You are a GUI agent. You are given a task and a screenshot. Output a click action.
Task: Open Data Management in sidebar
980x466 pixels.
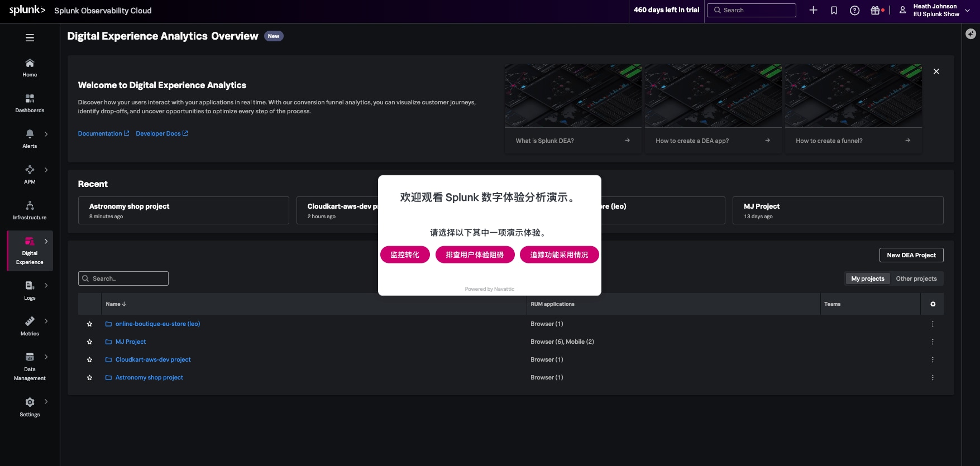[30, 367]
